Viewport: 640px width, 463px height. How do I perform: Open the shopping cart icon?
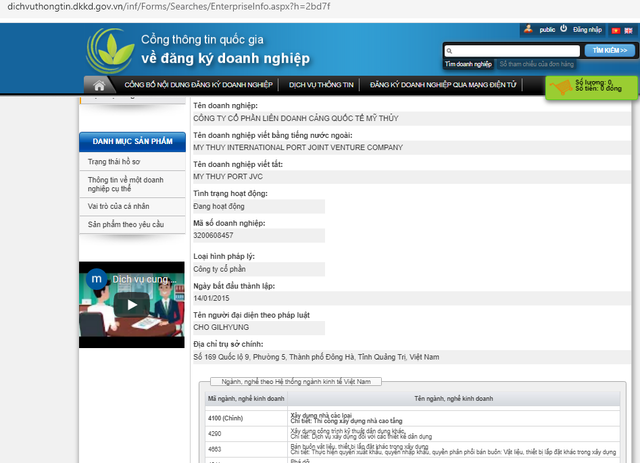(559, 88)
